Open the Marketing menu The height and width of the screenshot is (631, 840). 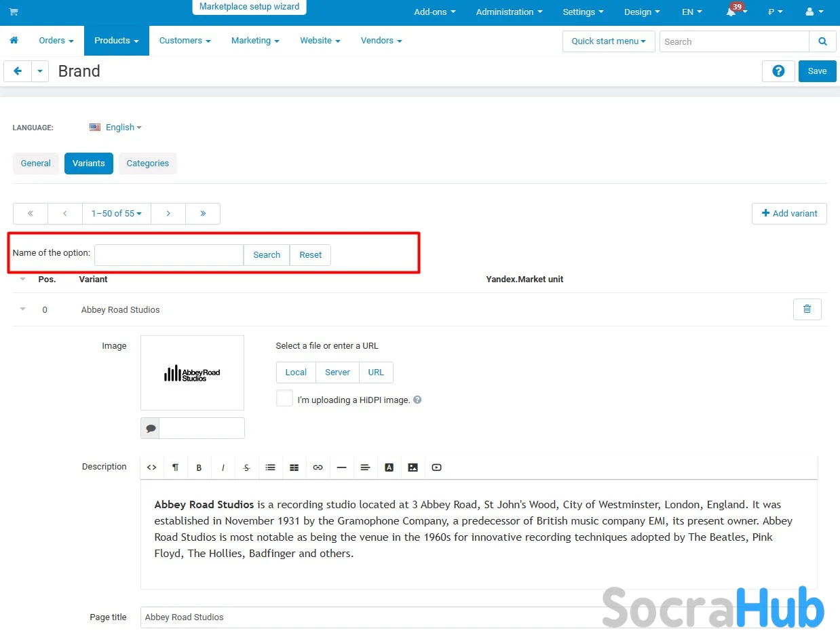[255, 41]
